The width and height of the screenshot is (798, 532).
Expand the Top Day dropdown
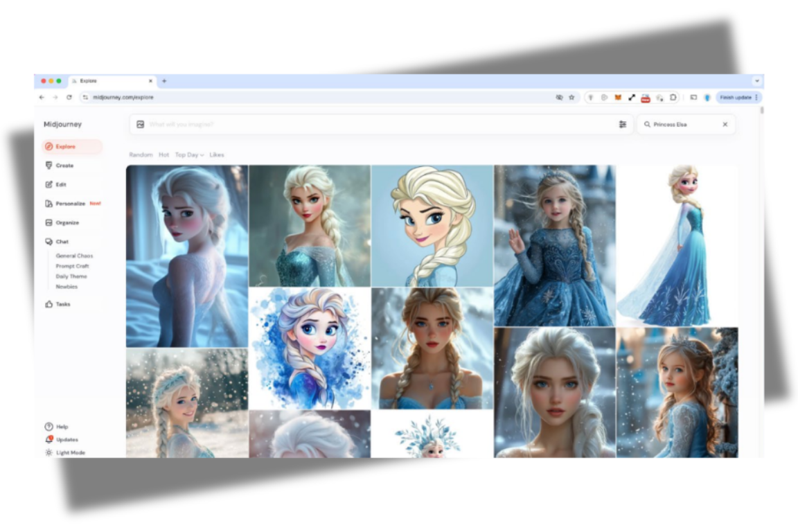189,154
